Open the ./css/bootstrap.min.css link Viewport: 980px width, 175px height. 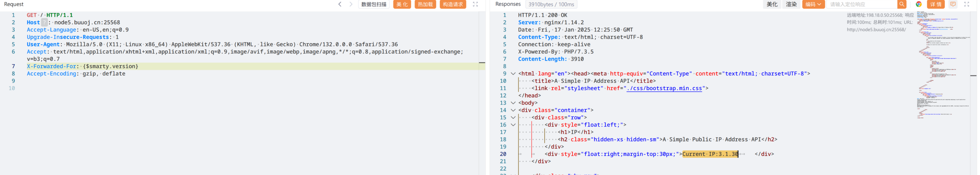click(x=664, y=88)
